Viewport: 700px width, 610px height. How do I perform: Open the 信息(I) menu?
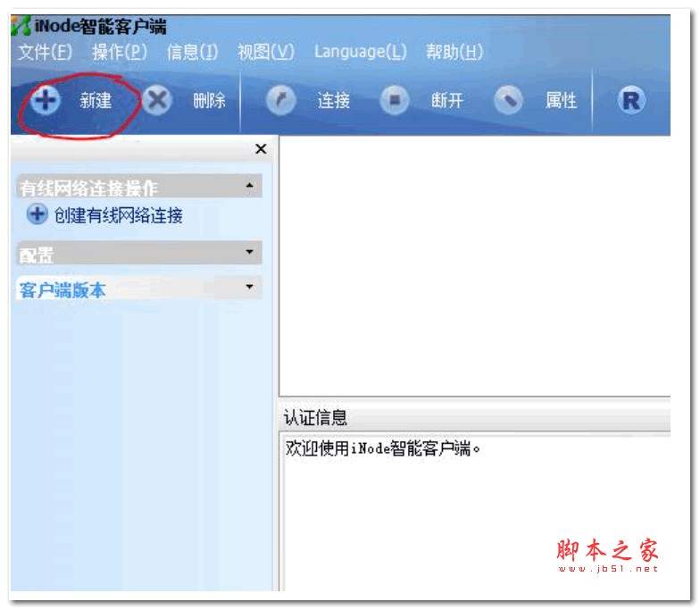point(192,52)
